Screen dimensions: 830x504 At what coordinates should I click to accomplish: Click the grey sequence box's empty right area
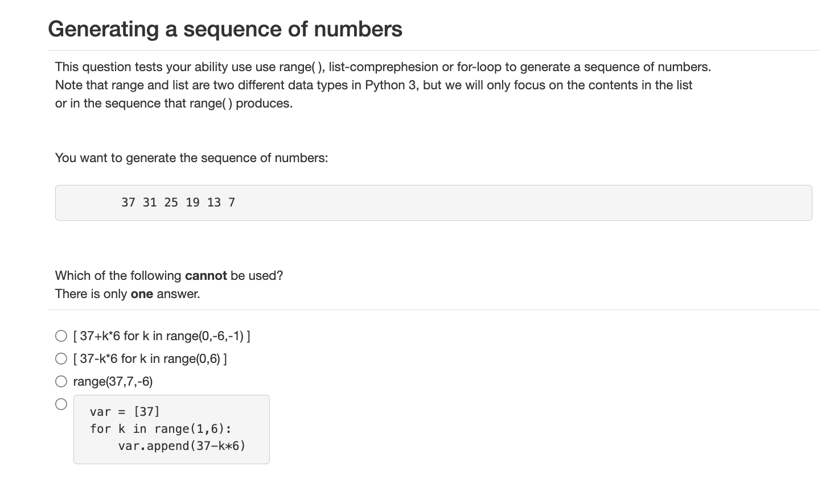pyautogui.click(x=524, y=203)
